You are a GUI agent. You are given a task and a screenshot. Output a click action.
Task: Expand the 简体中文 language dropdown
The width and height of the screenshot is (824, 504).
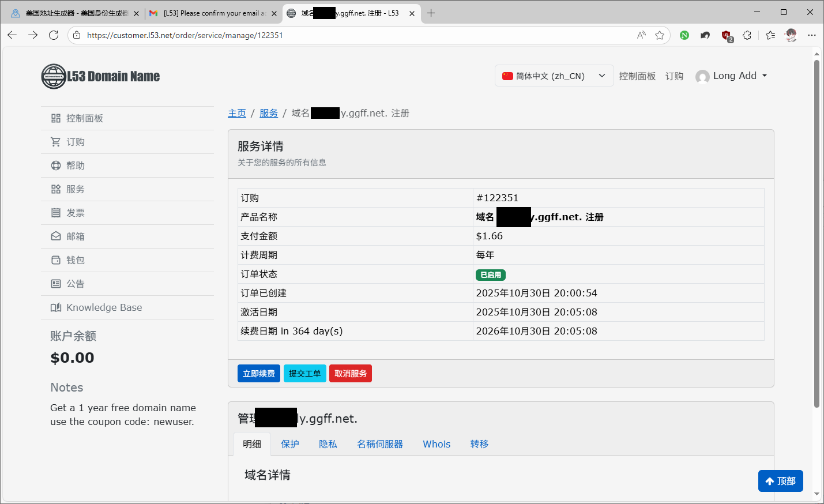[x=553, y=76]
